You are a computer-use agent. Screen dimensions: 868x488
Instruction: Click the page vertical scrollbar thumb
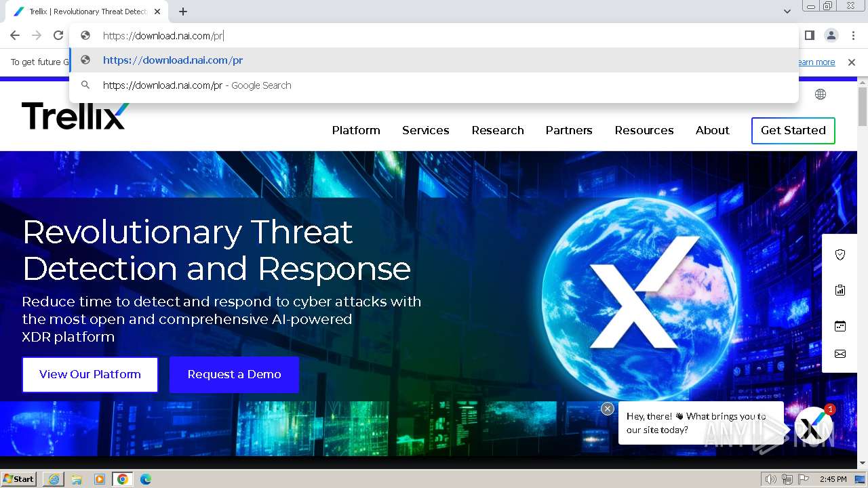coord(863,106)
